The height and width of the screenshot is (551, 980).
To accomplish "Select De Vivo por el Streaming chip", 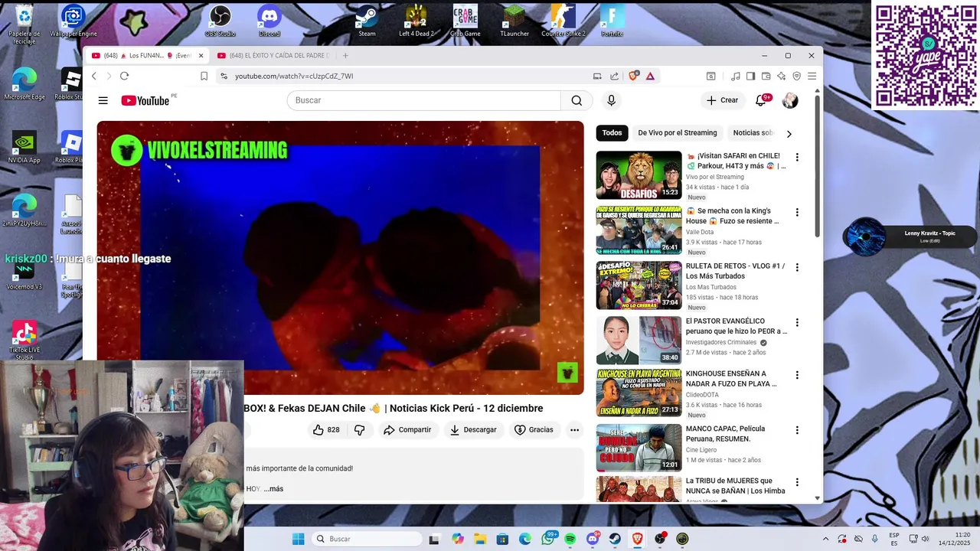I will [x=678, y=132].
